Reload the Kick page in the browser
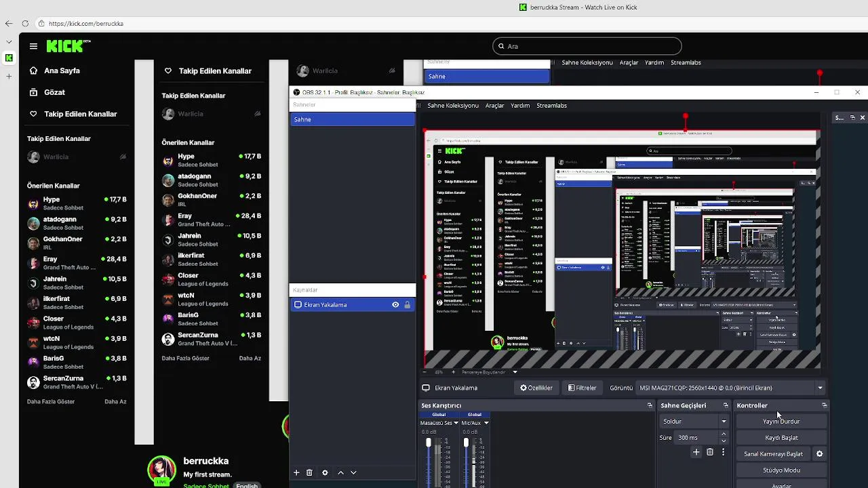The height and width of the screenshot is (488, 868). tap(24, 24)
